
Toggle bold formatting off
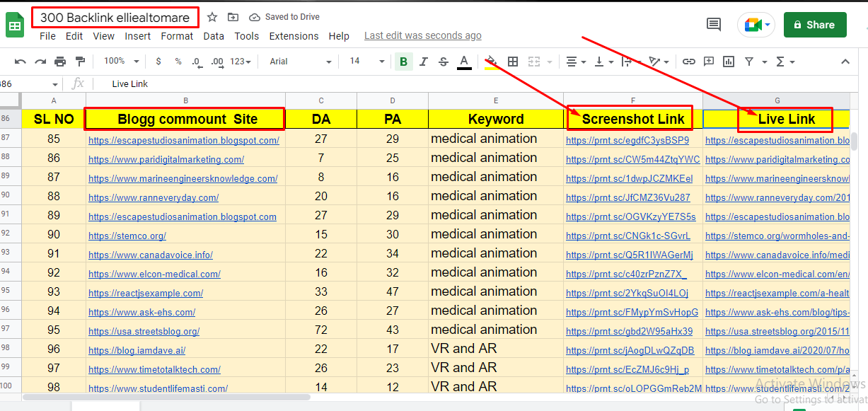click(x=403, y=62)
